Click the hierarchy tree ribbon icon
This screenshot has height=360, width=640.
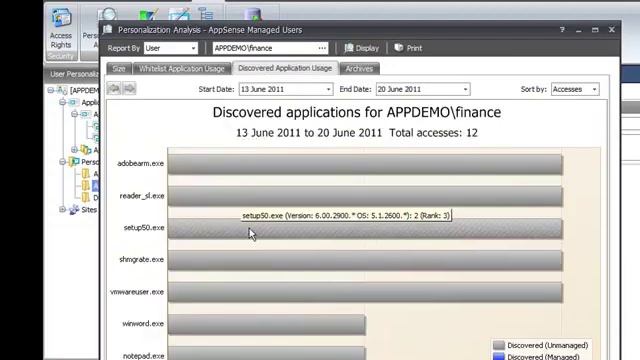click(x=206, y=14)
